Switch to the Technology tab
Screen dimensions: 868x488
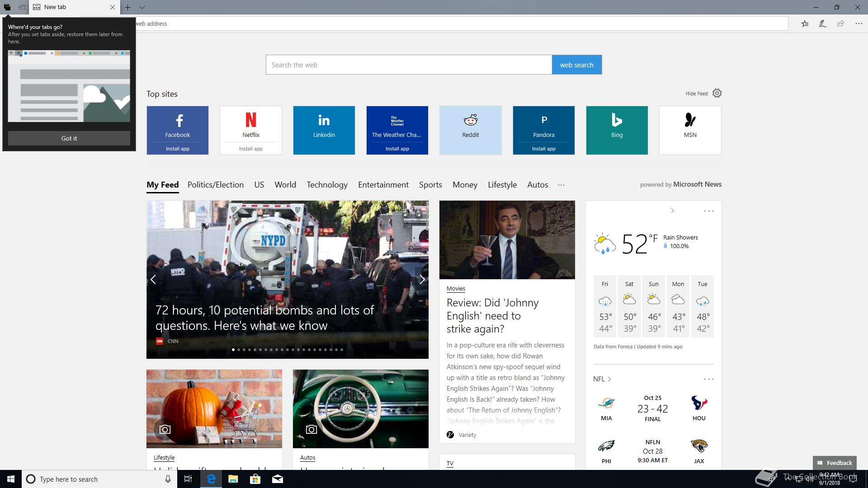point(327,185)
